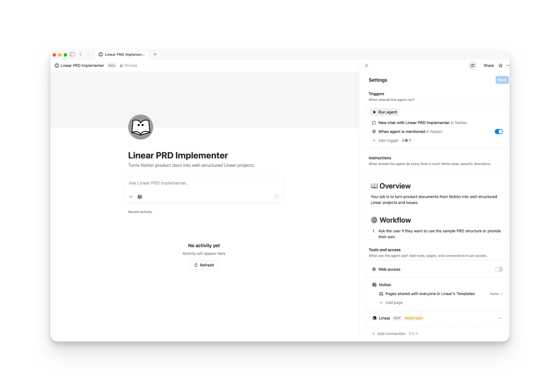Enable the Web access toggle

(x=499, y=269)
